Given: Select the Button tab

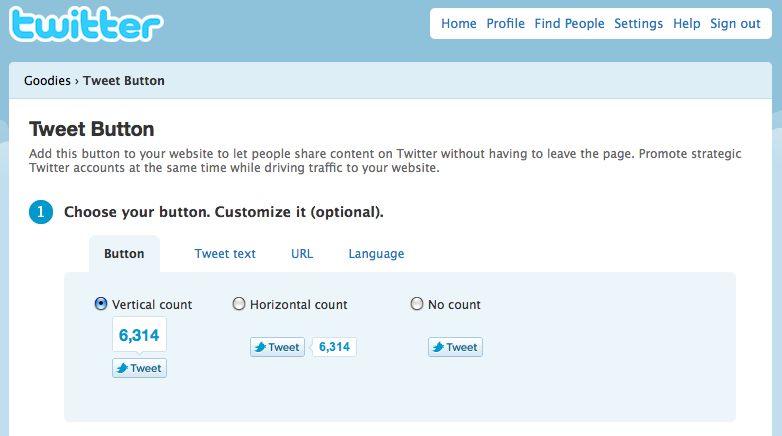Looking at the screenshot, I should pos(124,254).
